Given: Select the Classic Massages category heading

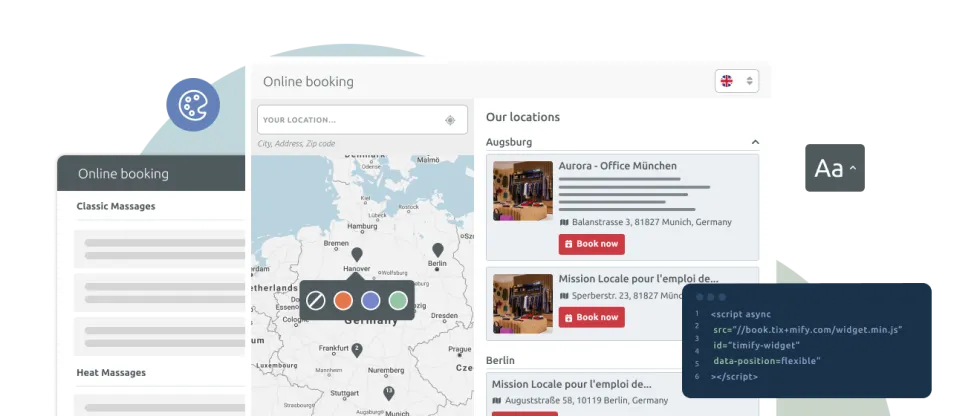Looking at the screenshot, I should tap(116, 206).
